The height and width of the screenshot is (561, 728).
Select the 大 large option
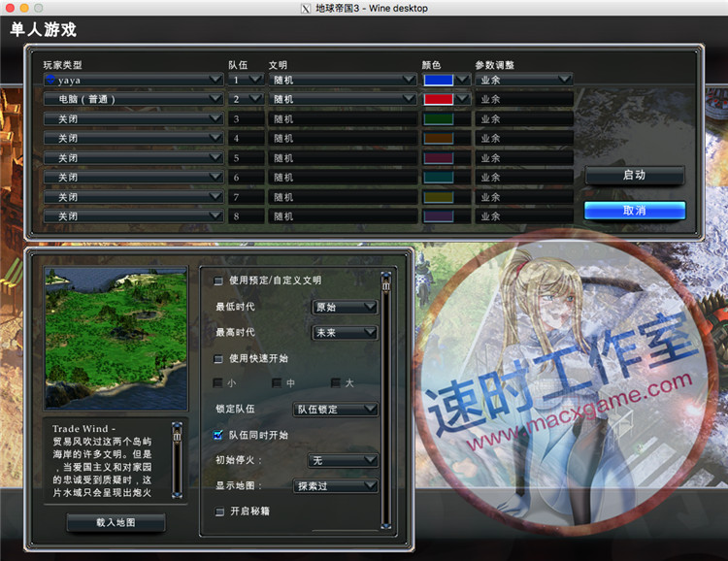[x=335, y=383]
